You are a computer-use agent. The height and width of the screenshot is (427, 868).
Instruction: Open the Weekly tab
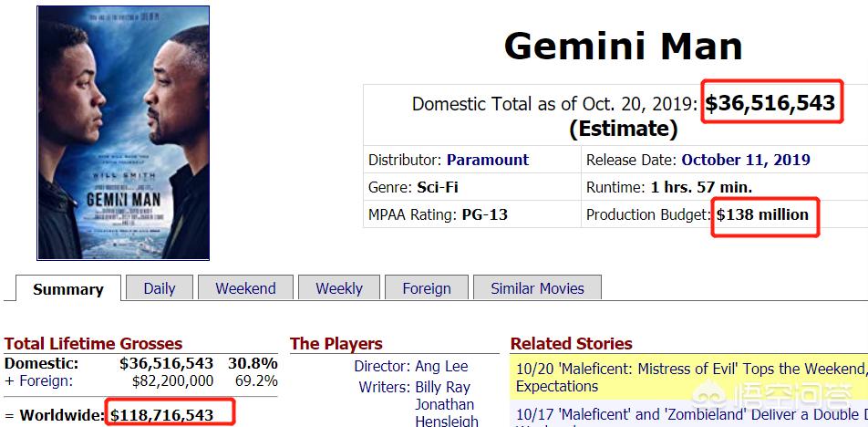pyautogui.click(x=339, y=288)
